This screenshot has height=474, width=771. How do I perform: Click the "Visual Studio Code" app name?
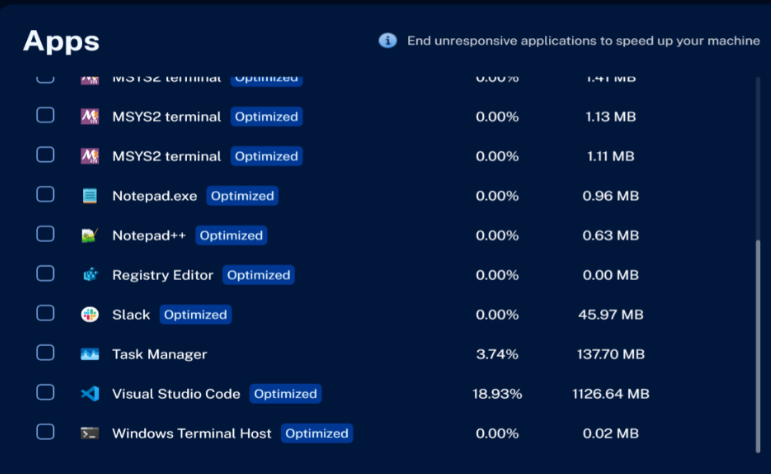click(x=176, y=393)
